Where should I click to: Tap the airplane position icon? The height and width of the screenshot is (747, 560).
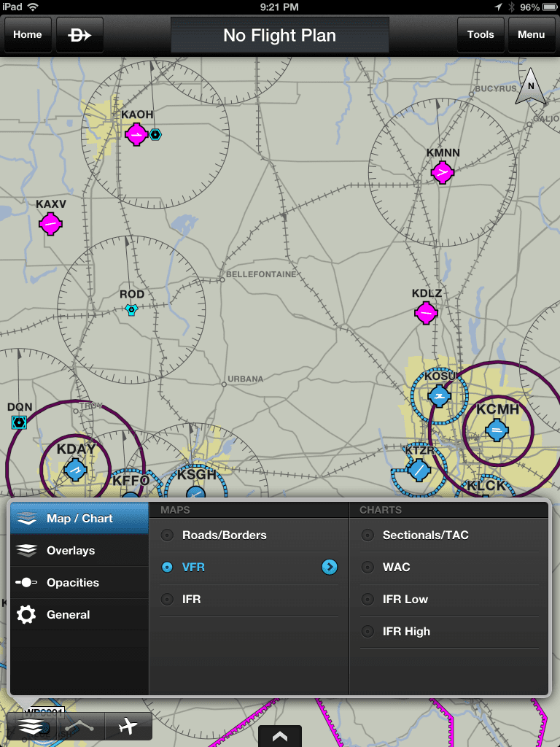point(128,727)
